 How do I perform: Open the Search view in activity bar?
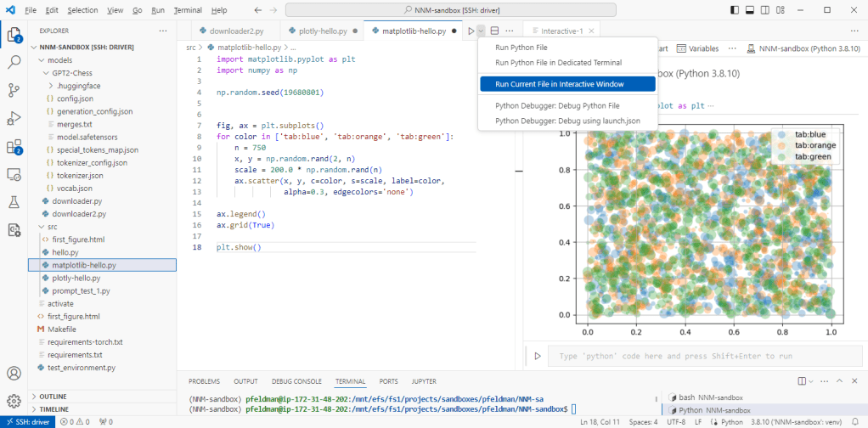click(x=14, y=62)
